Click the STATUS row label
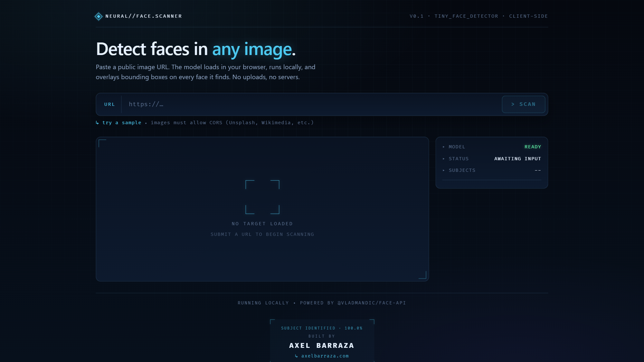The width and height of the screenshot is (644, 362). 459,159
